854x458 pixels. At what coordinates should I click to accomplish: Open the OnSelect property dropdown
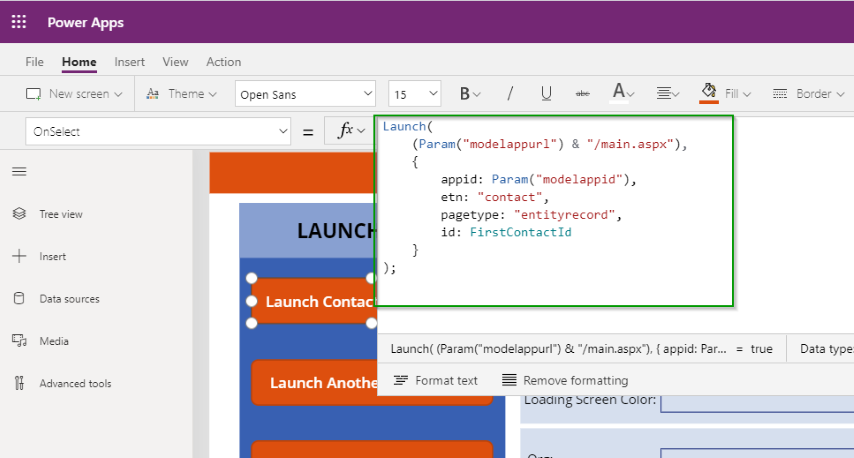pyautogui.click(x=157, y=131)
